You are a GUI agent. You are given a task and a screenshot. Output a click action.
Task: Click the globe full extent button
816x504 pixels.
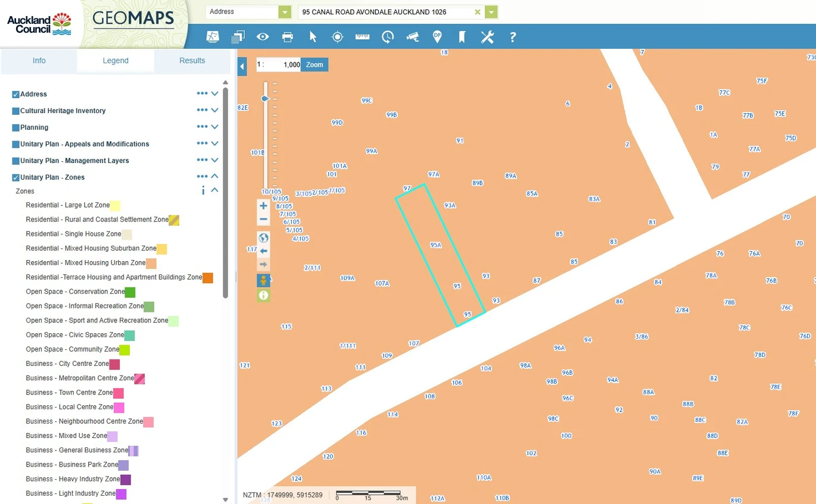pos(263,238)
